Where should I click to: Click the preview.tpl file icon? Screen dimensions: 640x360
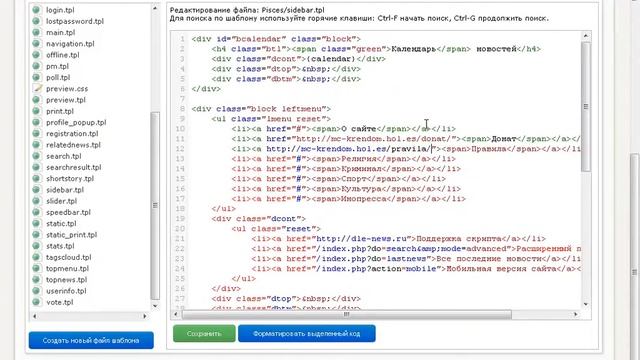tap(36, 99)
